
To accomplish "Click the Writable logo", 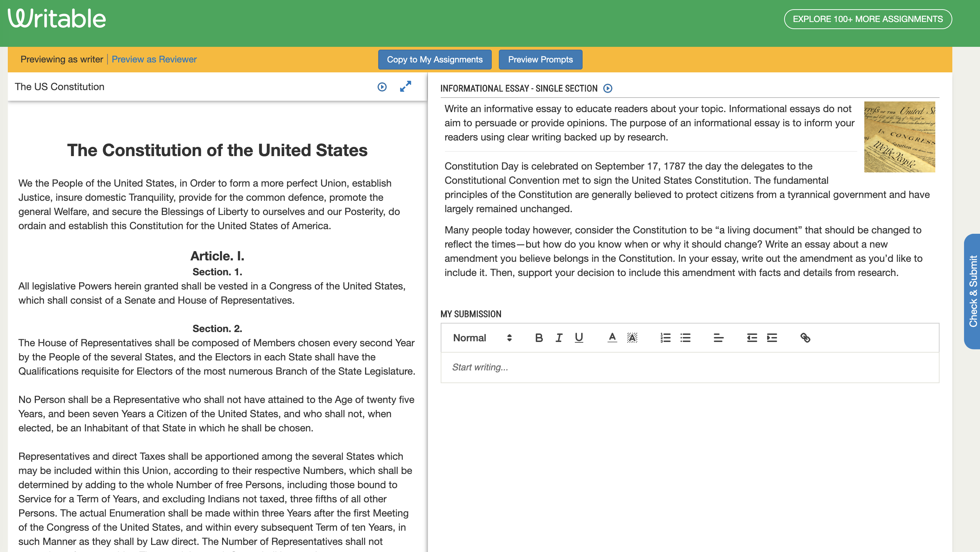I will coord(57,18).
